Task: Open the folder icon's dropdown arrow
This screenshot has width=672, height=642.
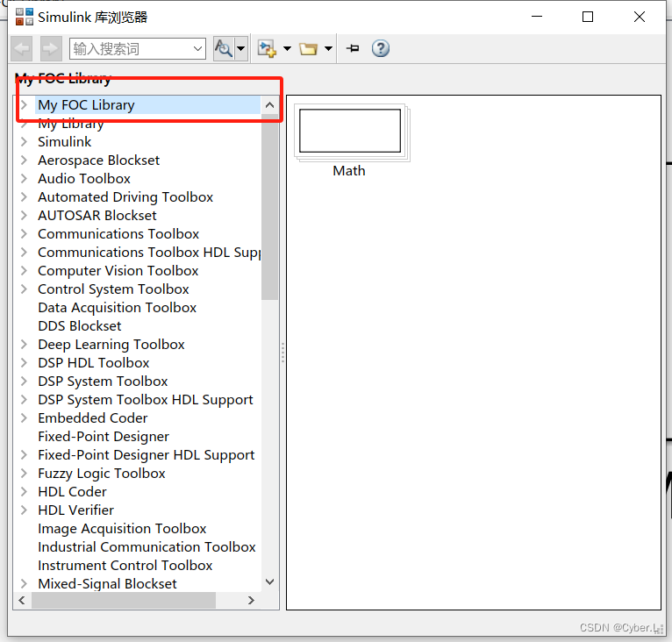Action: click(328, 49)
